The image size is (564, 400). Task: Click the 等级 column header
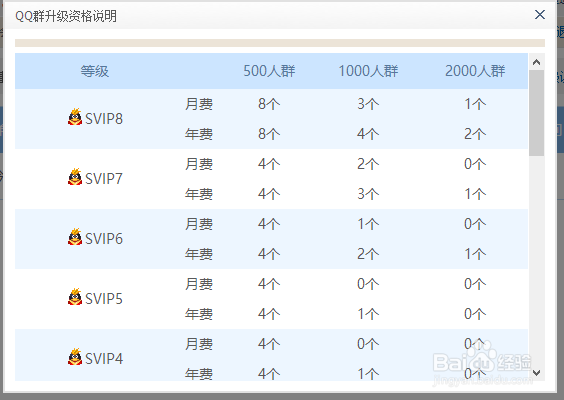[x=95, y=71]
